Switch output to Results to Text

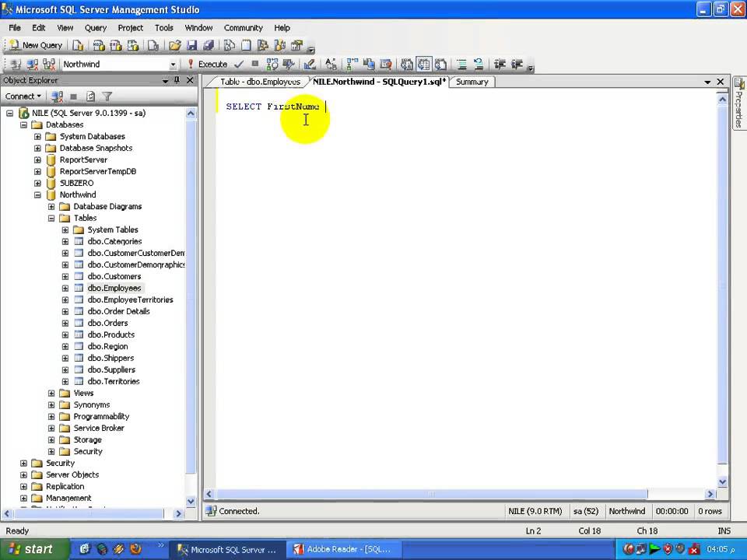pos(406,64)
